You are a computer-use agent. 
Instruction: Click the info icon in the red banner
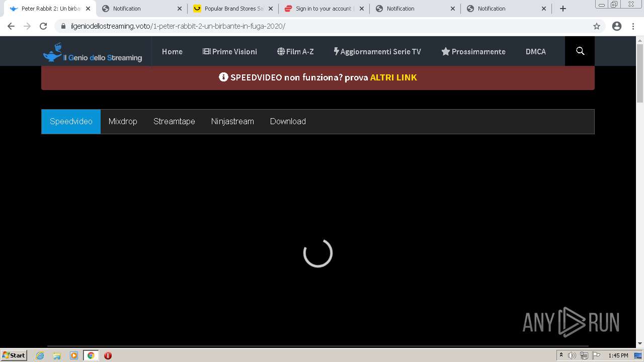point(223,77)
